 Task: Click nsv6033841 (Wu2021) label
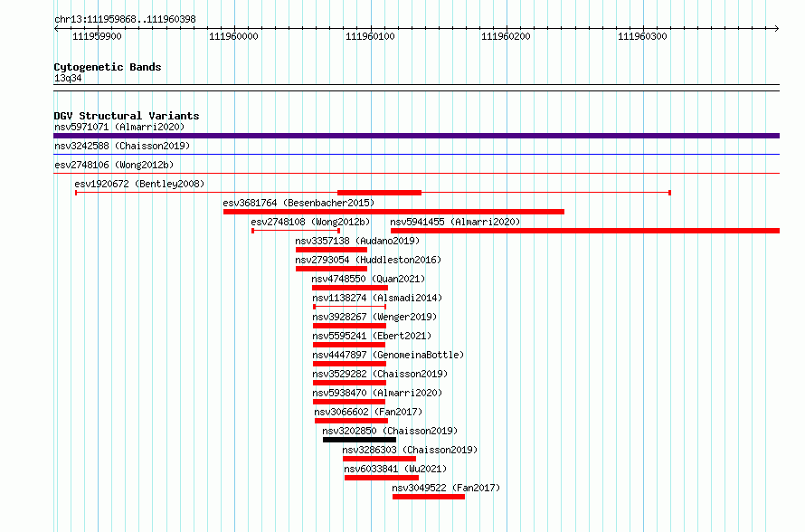395,469
